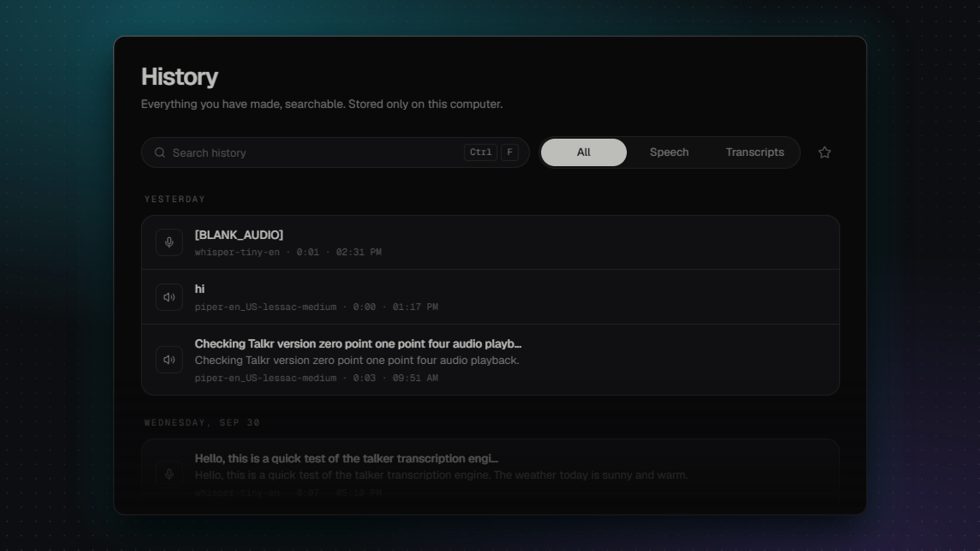Click the WEDNESDAY, SEP 30 section header
980x551 pixels.
click(202, 422)
